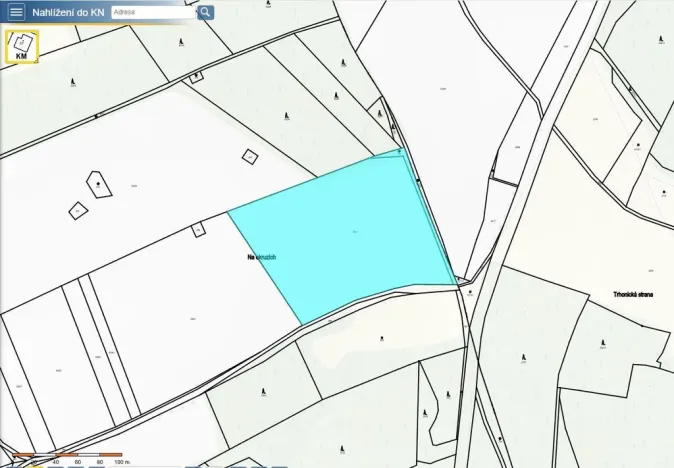
Task: Select the diamond-shaped building below the hexagonal one
Action: (78, 211)
